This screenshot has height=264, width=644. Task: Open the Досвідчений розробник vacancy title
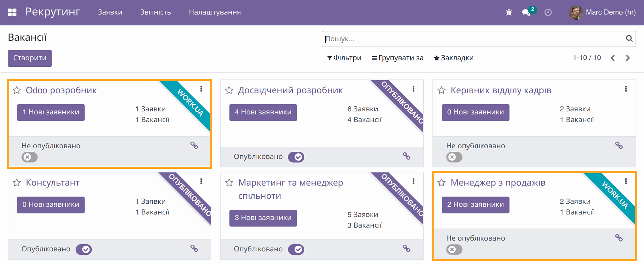pyautogui.click(x=290, y=90)
